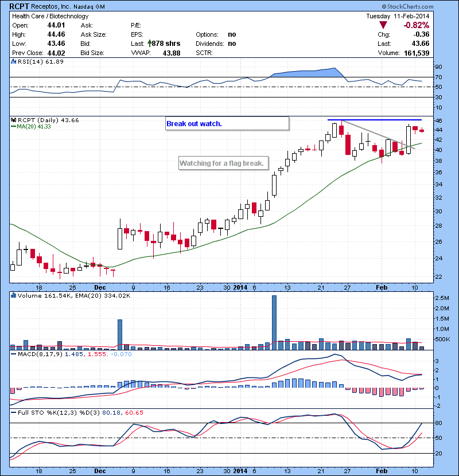Click the Dividends: no entry
The width and height of the screenshot is (459, 476).
click(216, 44)
